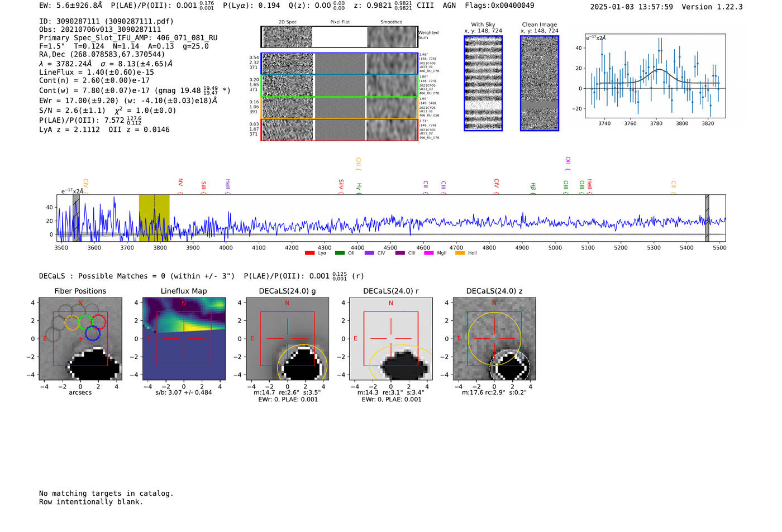782x532 pixels.
Task: Click the MgII magenta legend swatch
Action: (429, 253)
